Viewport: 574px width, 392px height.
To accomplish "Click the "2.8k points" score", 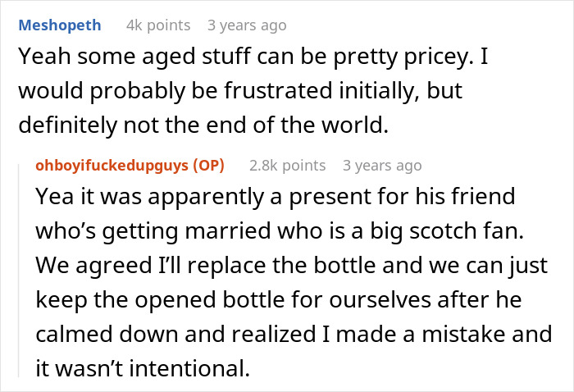I will (x=287, y=166).
